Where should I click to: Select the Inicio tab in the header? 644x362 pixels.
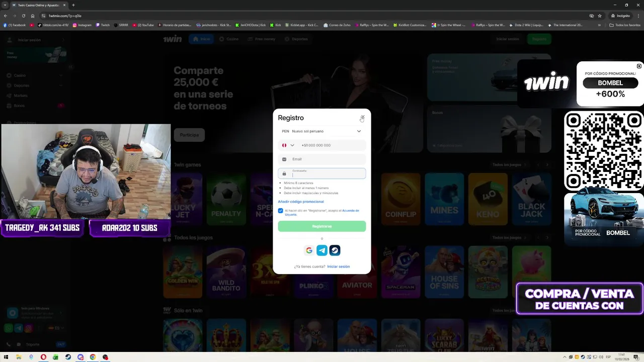(x=201, y=39)
